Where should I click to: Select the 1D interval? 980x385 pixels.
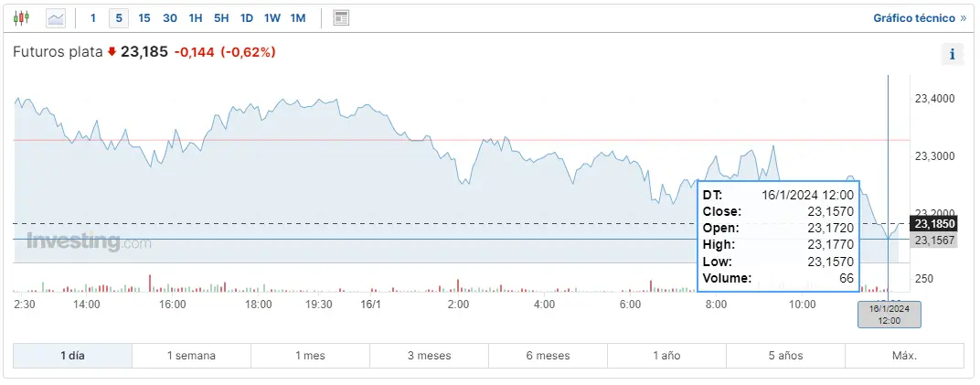pos(247,18)
